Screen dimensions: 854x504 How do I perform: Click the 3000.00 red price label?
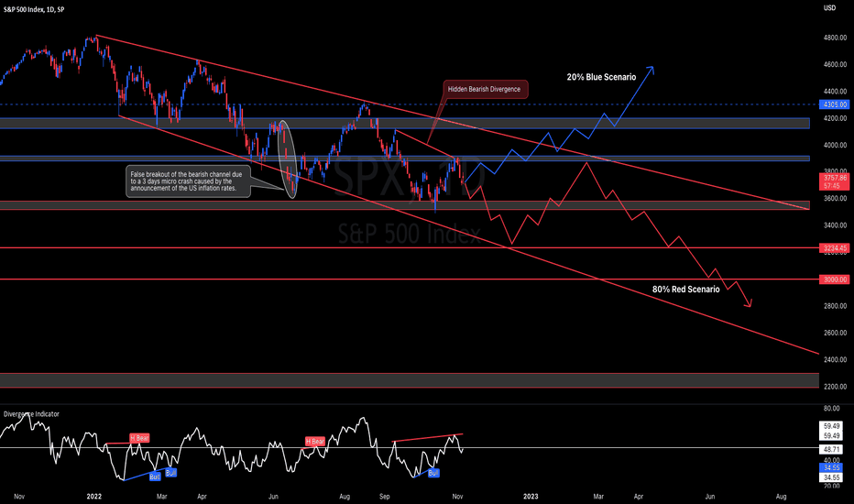pyautogui.click(x=835, y=279)
